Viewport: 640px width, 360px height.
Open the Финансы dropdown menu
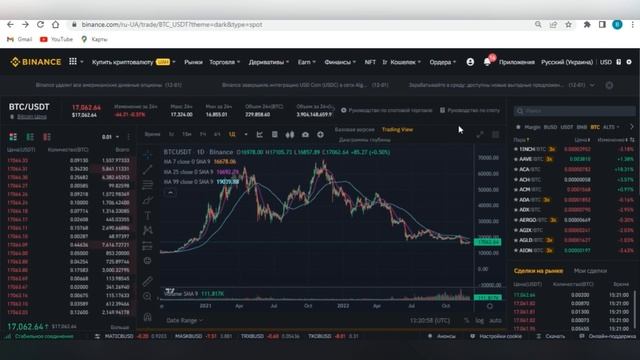pyautogui.click(x=340, y=62)
